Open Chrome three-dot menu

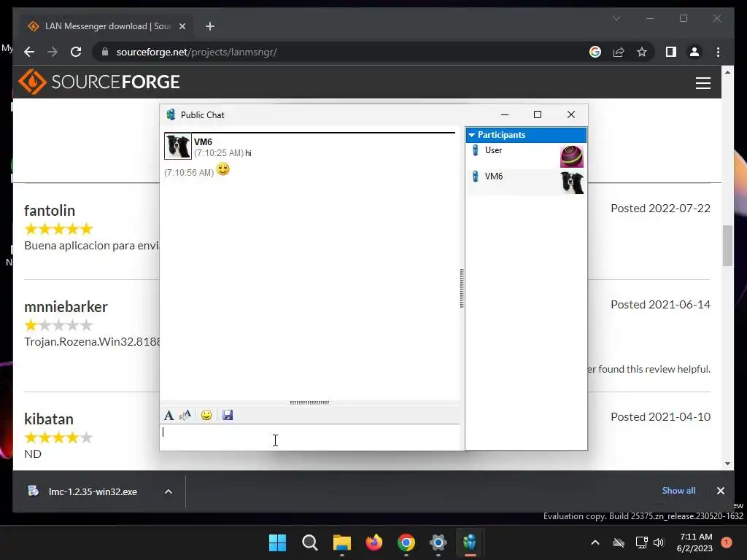point(718,52)
